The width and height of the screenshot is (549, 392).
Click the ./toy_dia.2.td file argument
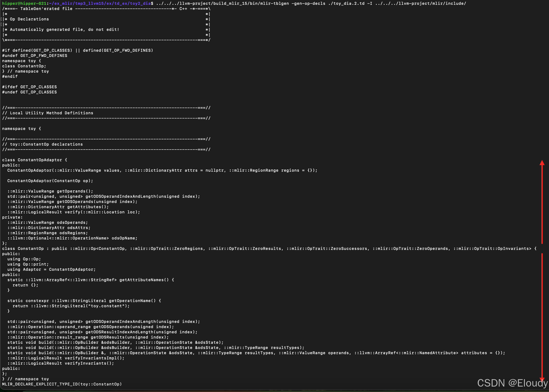346,3
